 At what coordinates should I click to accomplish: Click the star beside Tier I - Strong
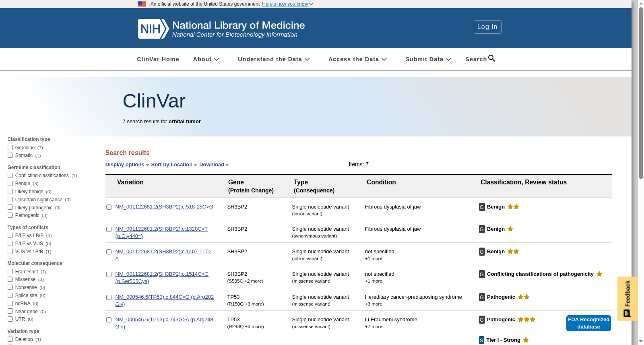[526, 340]
